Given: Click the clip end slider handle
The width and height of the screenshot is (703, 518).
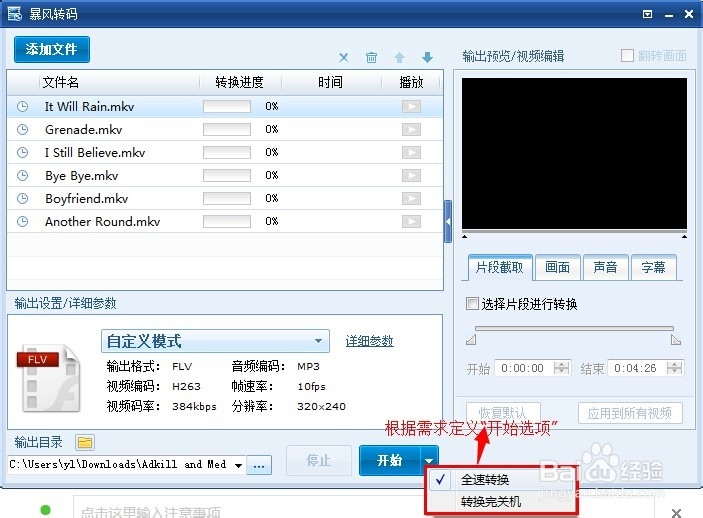Looking at the screenshot, I should tap(676, 340).
